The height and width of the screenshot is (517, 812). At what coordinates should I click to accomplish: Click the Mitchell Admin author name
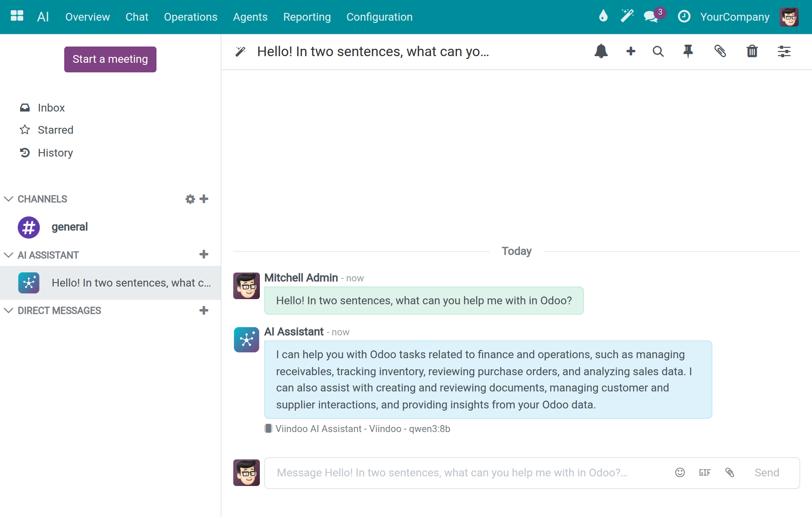(301, 278)
